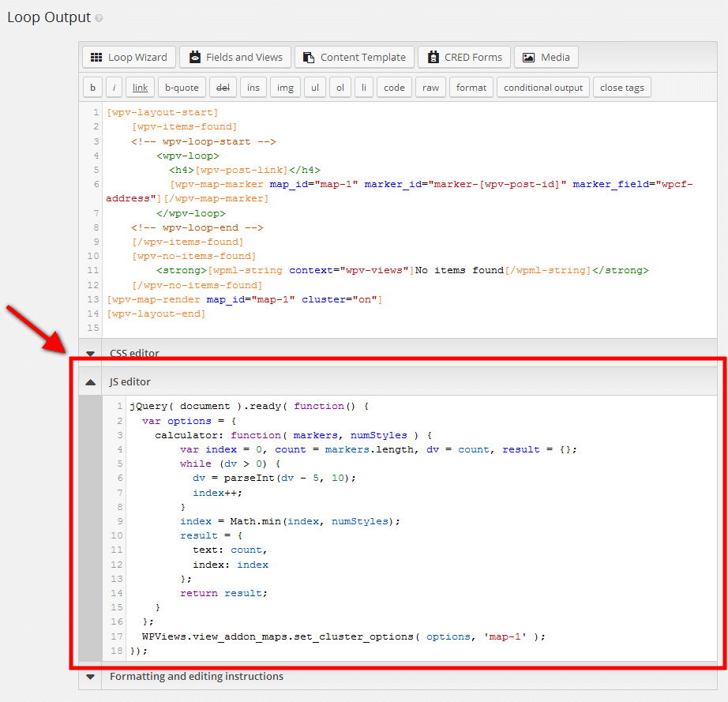728x702 pixels.
Task: Click the 'var options = {' line
Action: [x=189, y=421]
